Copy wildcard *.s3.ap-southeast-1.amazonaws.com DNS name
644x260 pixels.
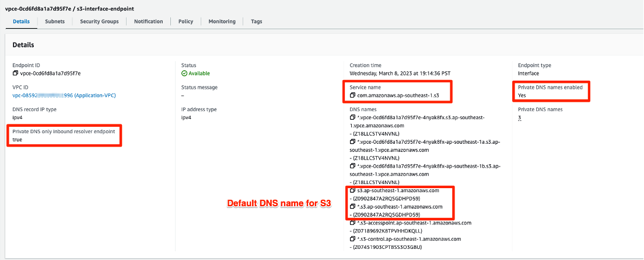(x=353, y=206)
